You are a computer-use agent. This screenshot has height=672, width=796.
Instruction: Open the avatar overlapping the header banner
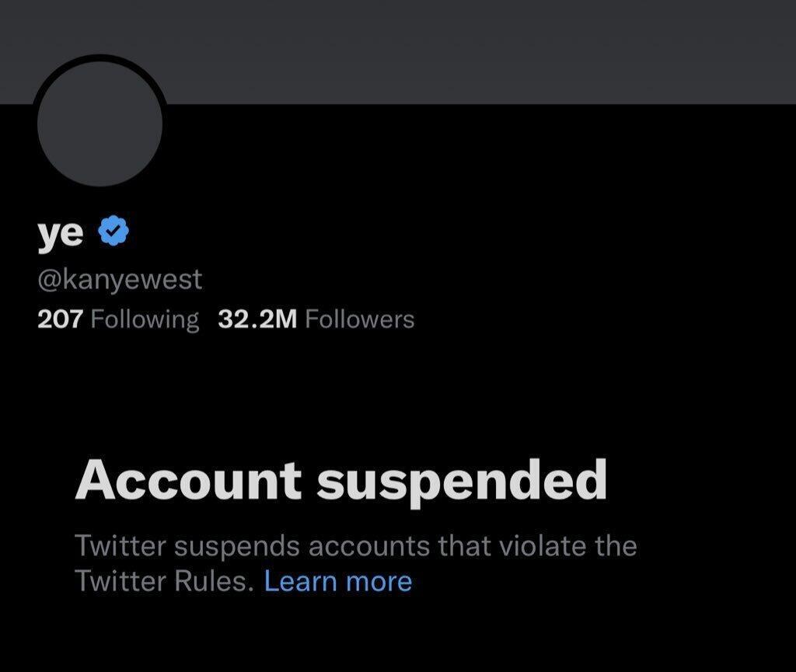(x=99, y=123)
